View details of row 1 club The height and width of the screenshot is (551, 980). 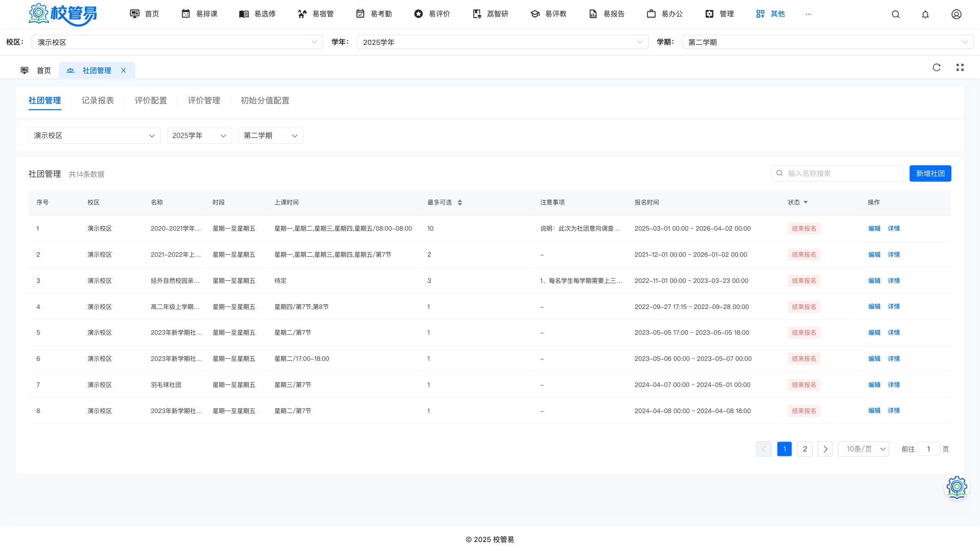(894, 229)
